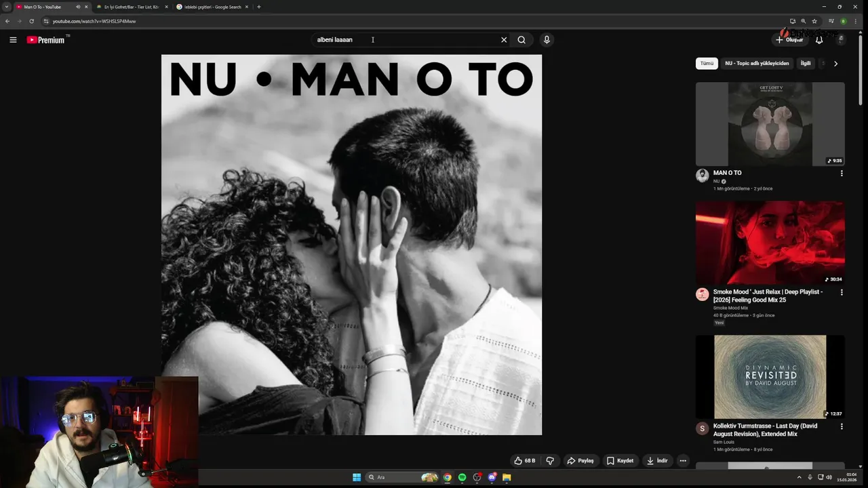Click the youtube.com URL address bar
Screen dimensions: 868x488
[414, 21]
